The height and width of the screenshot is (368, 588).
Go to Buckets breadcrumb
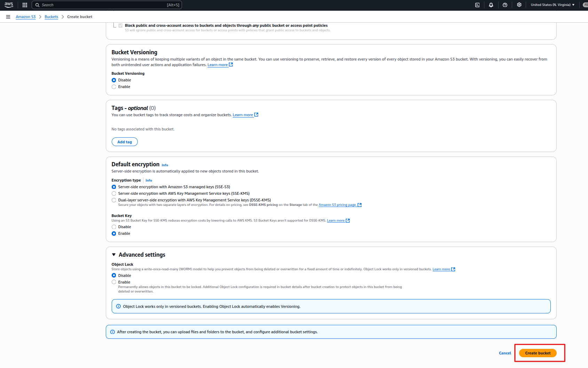click(51, 17)
